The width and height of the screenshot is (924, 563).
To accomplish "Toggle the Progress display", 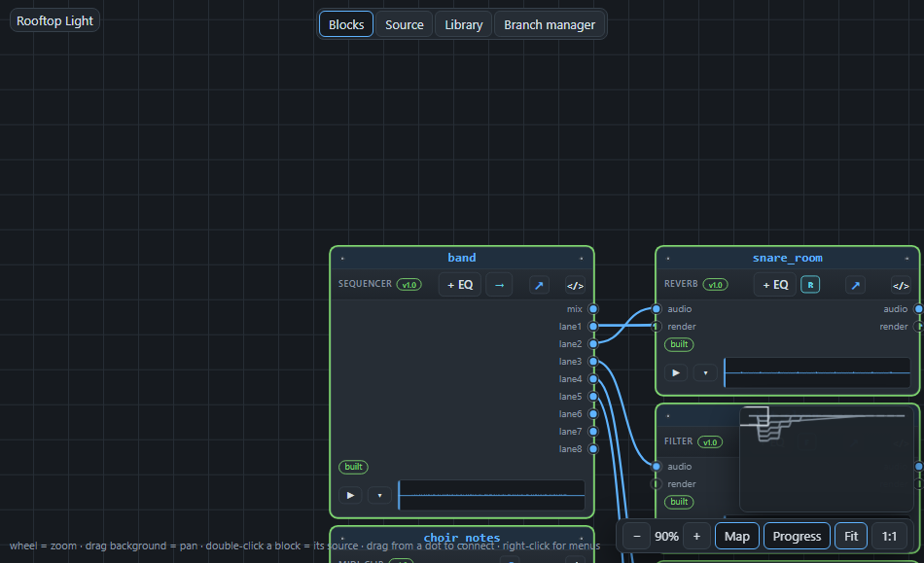I will tap(797, 536).
